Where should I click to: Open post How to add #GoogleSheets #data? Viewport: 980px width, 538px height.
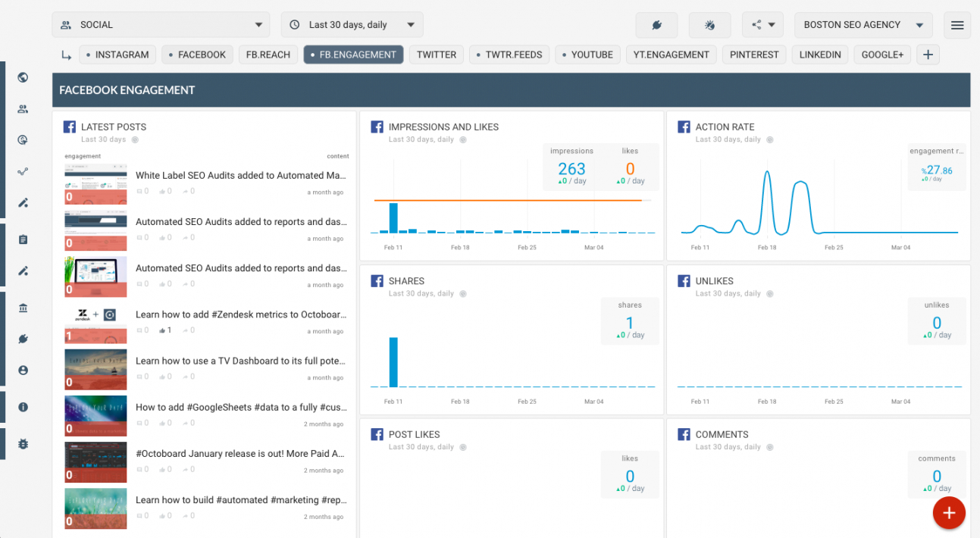[x=240, y=407]
